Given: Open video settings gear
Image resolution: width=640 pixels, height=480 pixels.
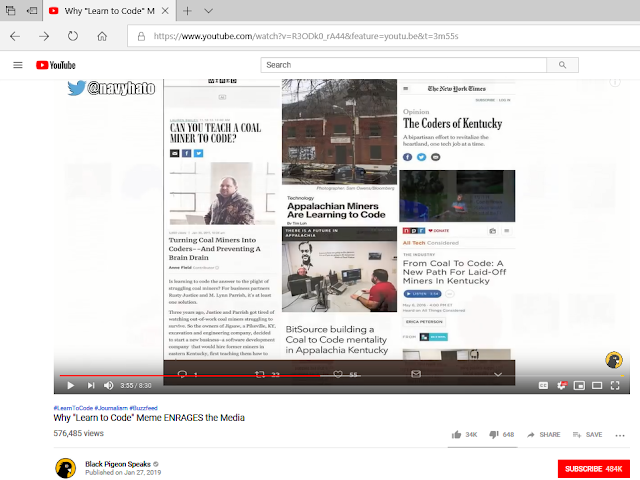Looking at the screenshot, I should 562,385.
